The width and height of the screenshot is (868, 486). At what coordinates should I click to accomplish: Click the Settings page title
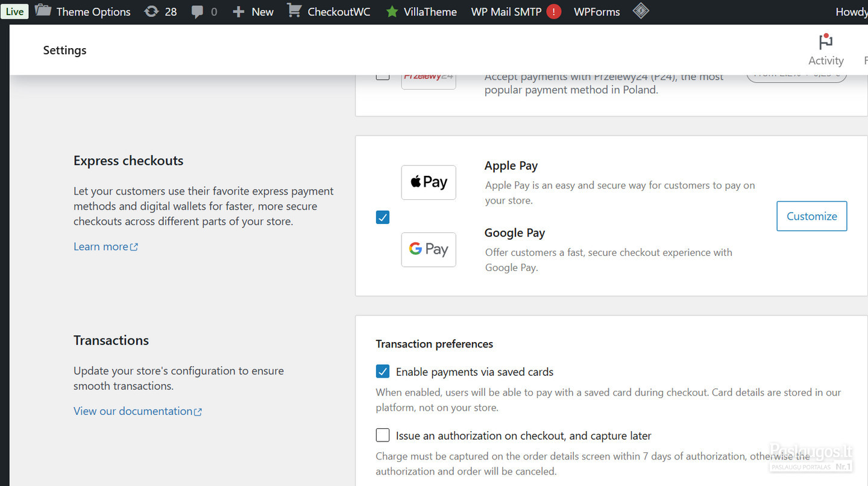click(x=64, y=50)
